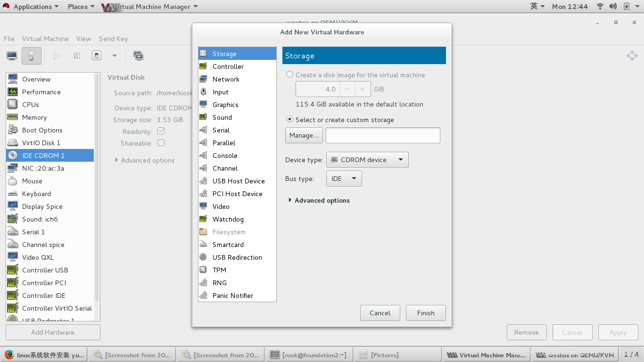Image resolution: width=644 pixels, height=362 pixels.
Task: Open Device type CDROM device dropdown
Action: point(367,160)
